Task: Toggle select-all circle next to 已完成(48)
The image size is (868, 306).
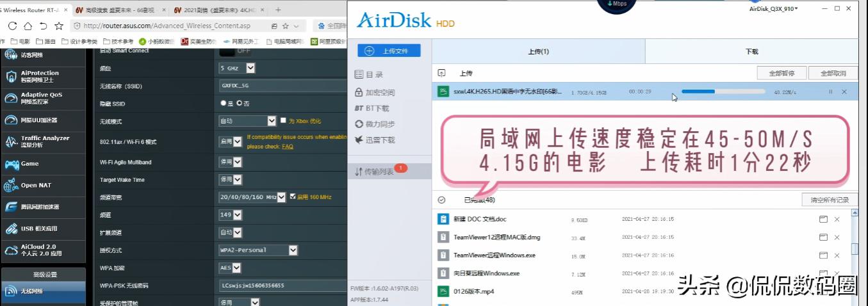Action: click(441, 200)
